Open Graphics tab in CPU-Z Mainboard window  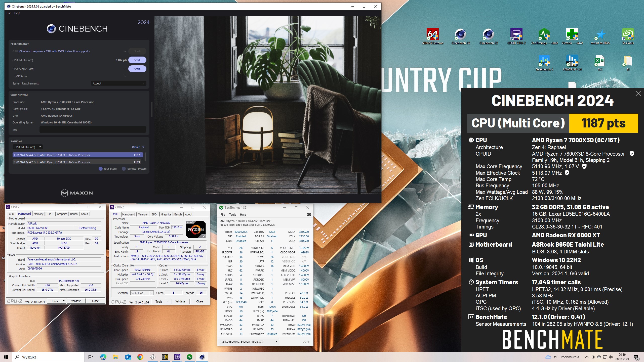pos(62,214)
